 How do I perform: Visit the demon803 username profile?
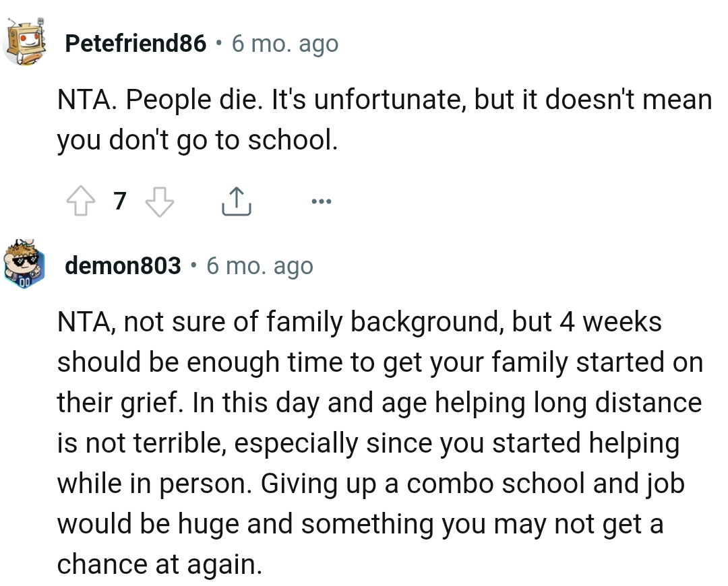123,265
